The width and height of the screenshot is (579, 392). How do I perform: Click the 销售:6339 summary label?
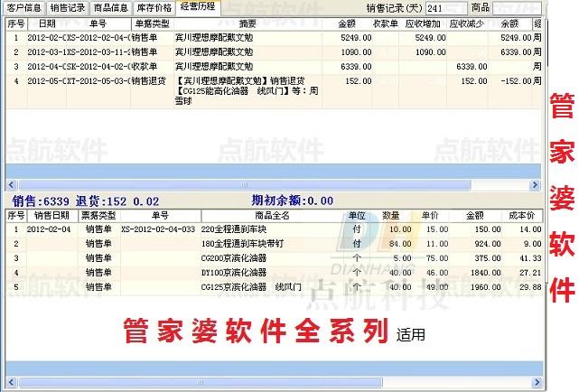(x=41, y=201)
